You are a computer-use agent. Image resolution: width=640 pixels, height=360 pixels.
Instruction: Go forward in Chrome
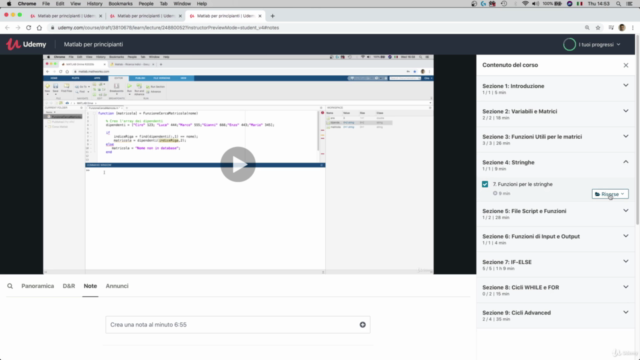click(18, 28)
